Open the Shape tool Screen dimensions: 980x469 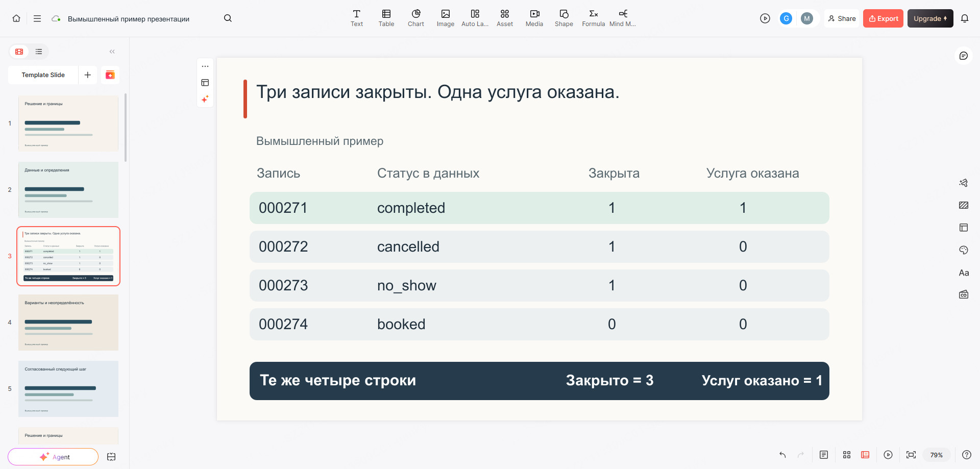pyautogui.click(x=564, y=18)
